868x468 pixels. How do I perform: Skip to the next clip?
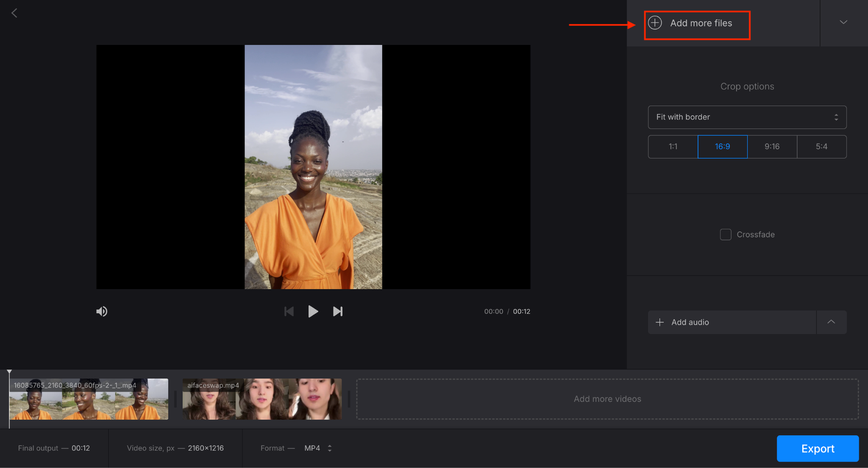pyautogui.click(x=338, y=312)
